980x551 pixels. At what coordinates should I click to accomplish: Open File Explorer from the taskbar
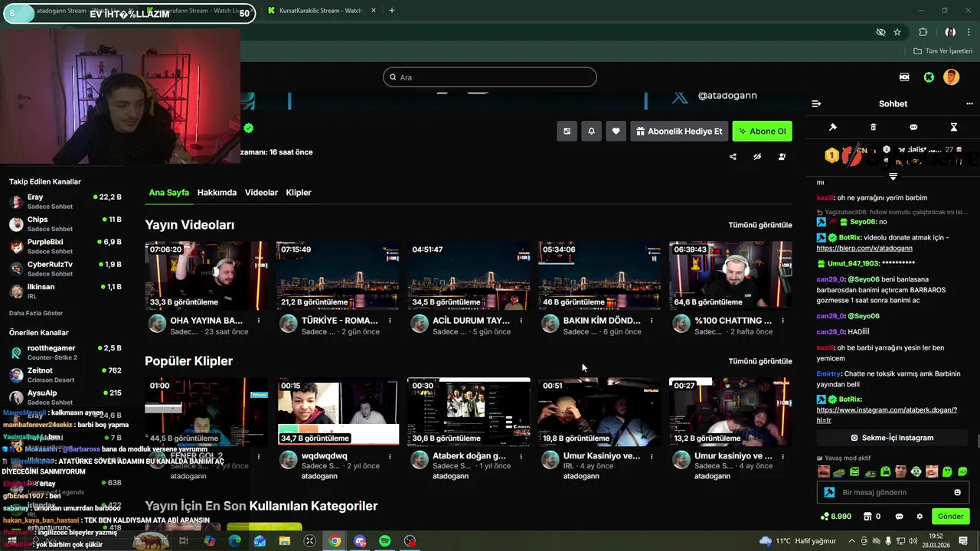[285, 541]
